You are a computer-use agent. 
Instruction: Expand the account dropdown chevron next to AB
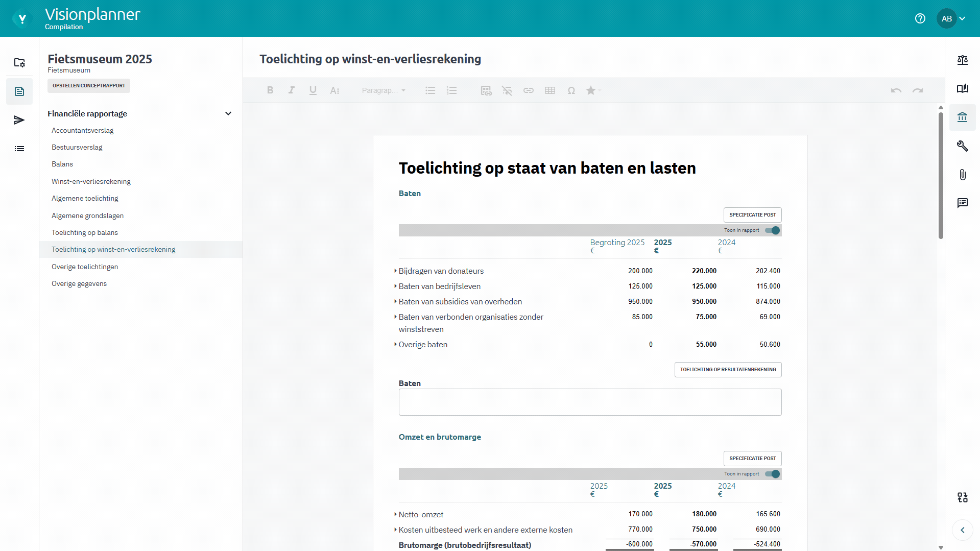(963, 18)
